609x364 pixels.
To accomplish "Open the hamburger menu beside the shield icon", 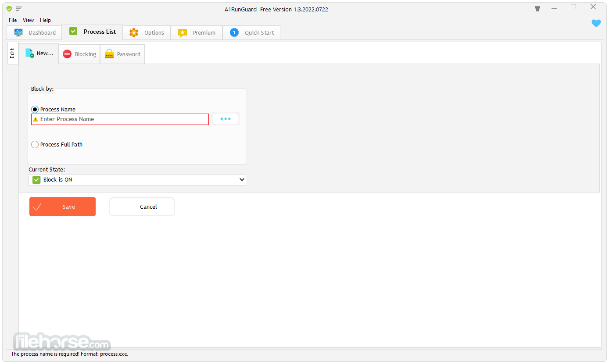I will (x=19, y=9).
